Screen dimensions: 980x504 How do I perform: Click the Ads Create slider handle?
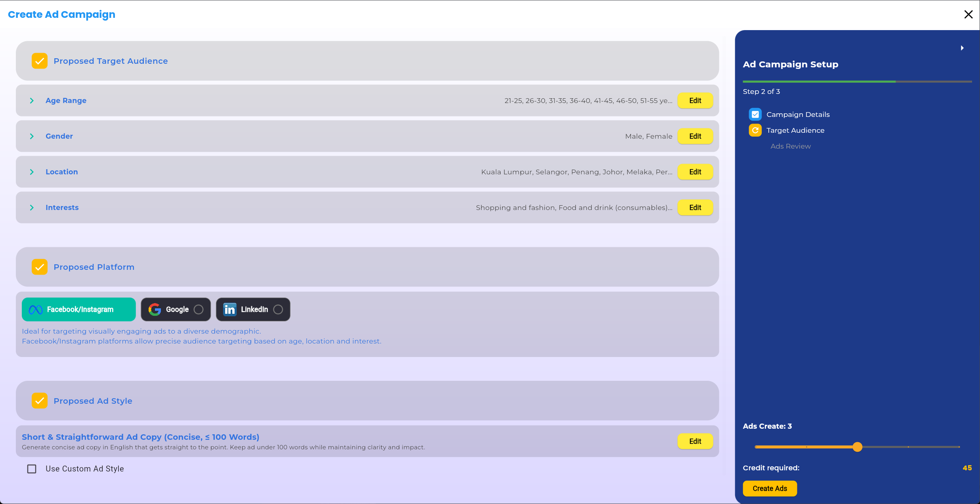coord(858,447)
